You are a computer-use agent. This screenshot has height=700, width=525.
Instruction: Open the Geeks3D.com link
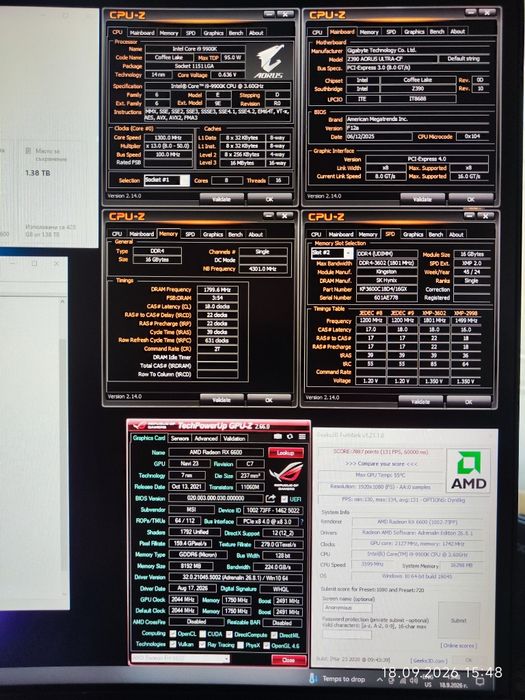pos(428,660)
